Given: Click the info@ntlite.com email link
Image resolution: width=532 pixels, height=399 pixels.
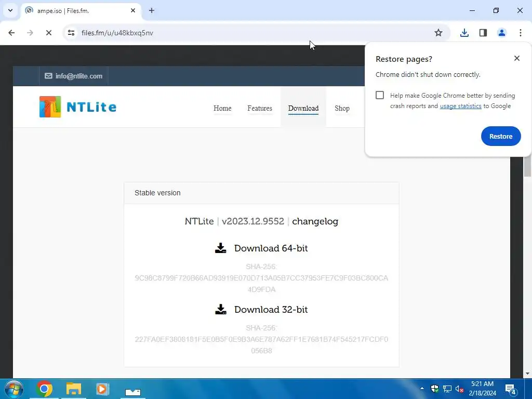Looking at the screenshot, I should [79, 76].
